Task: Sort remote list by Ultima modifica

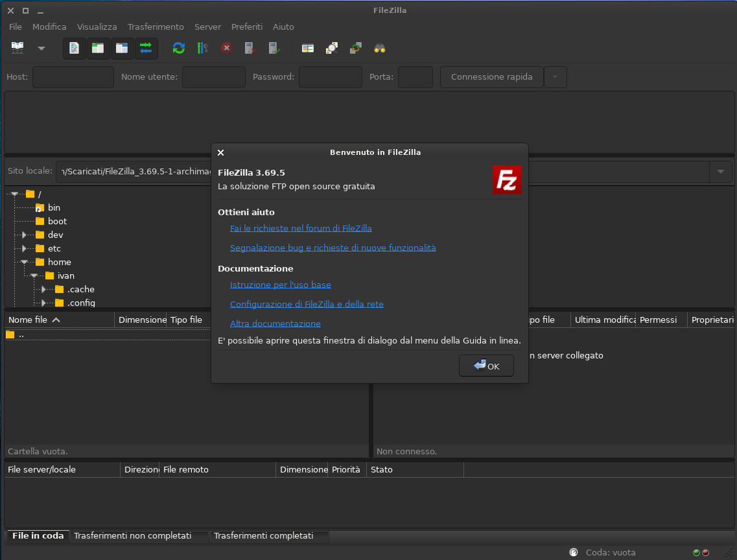Action: tap(603, 320)
